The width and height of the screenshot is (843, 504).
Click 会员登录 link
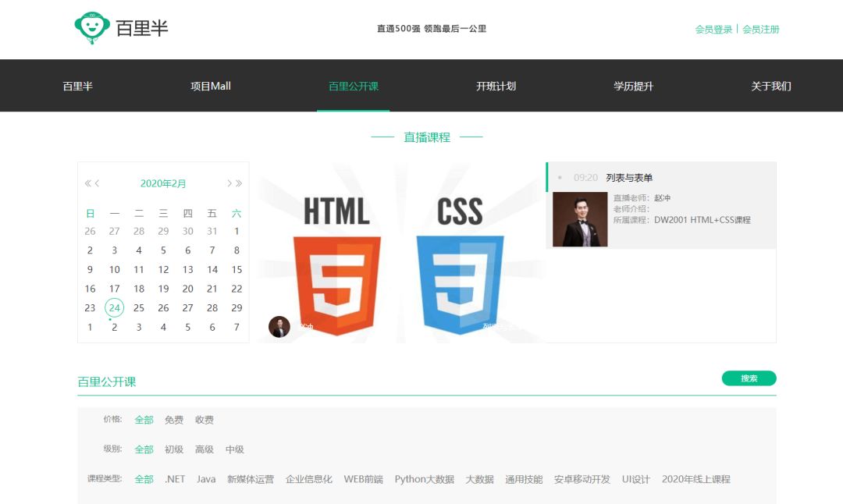point(713,30)
